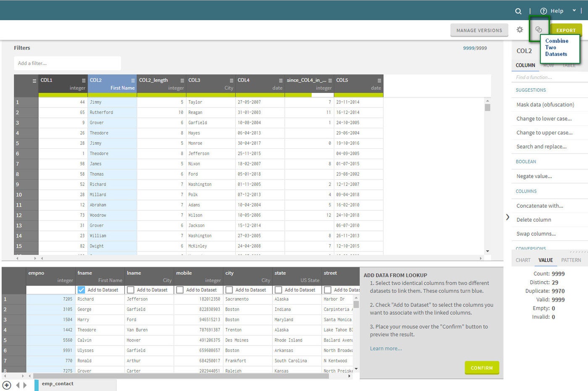The image size is (588, 391).
Task: Open the search magnifier in top bar
Action: 518,11
